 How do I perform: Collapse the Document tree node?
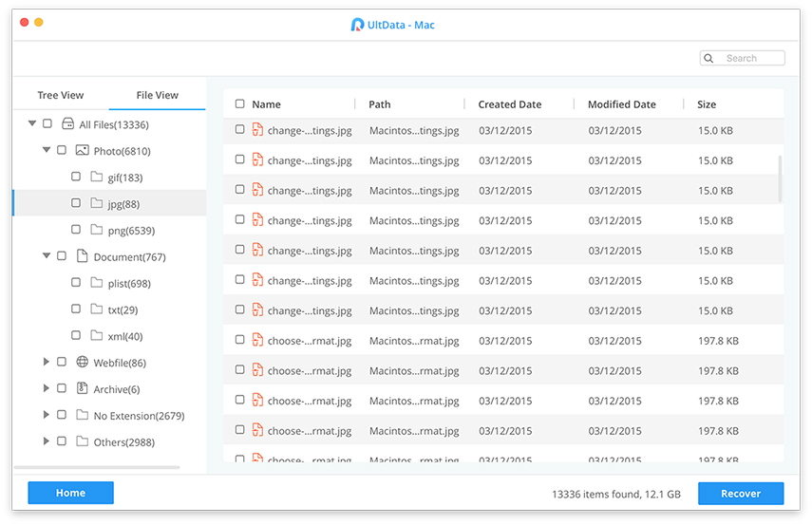47,255
